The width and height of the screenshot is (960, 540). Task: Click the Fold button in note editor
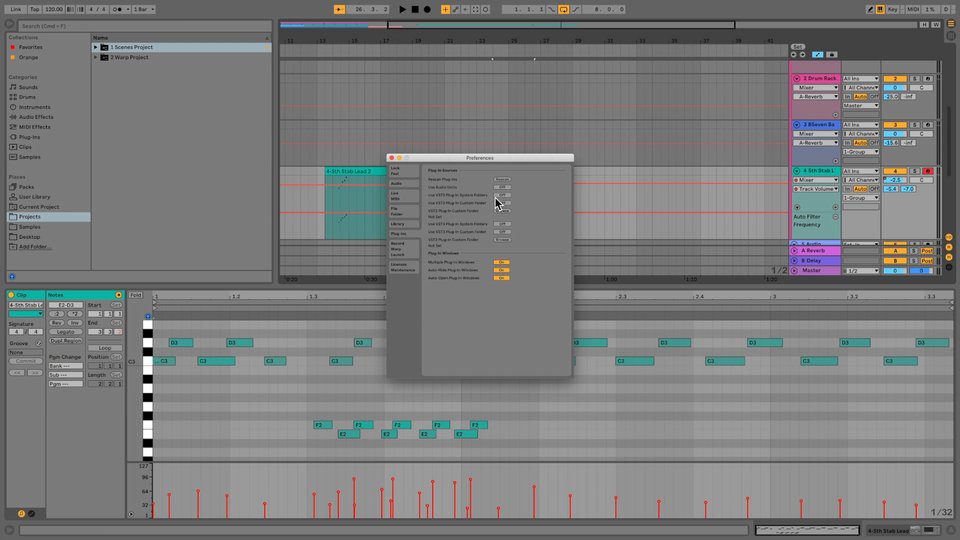pos(135,295)
